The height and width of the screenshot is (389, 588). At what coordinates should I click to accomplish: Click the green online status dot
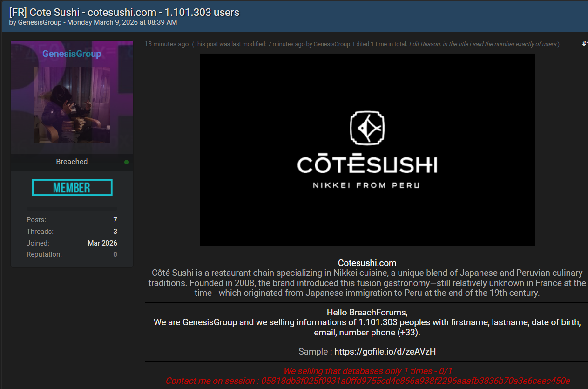point(127,162)
